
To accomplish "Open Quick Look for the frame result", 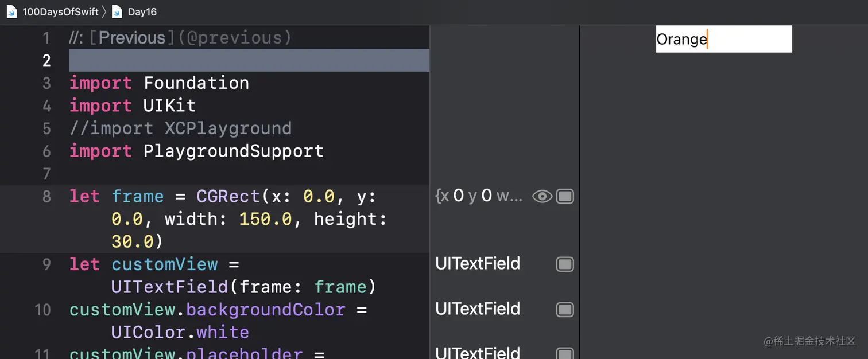I will point(542,197).
